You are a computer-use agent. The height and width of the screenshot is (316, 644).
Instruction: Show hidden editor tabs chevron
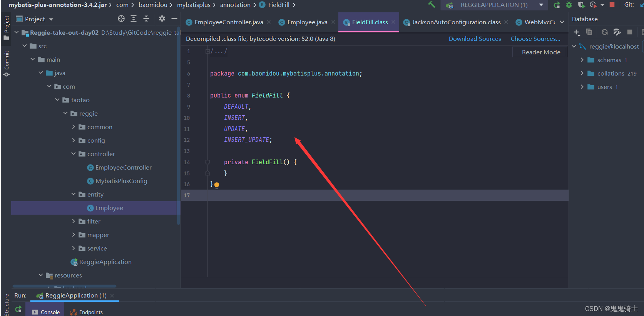[562, 22]
